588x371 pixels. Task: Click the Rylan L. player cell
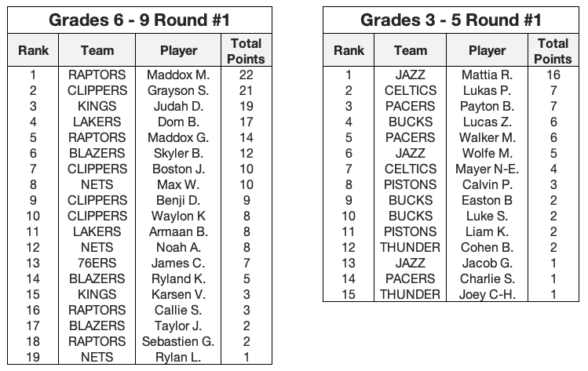pyautogui.click(x=178, y=357)
